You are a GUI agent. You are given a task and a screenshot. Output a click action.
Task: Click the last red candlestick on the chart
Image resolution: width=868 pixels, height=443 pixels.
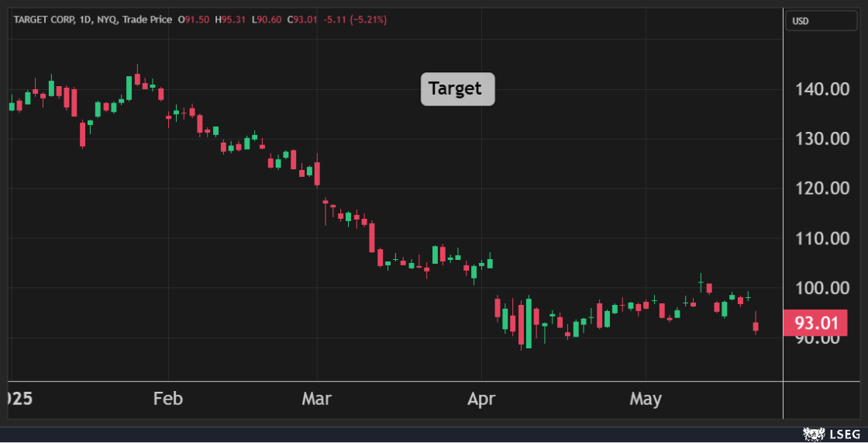click(756, 327)
